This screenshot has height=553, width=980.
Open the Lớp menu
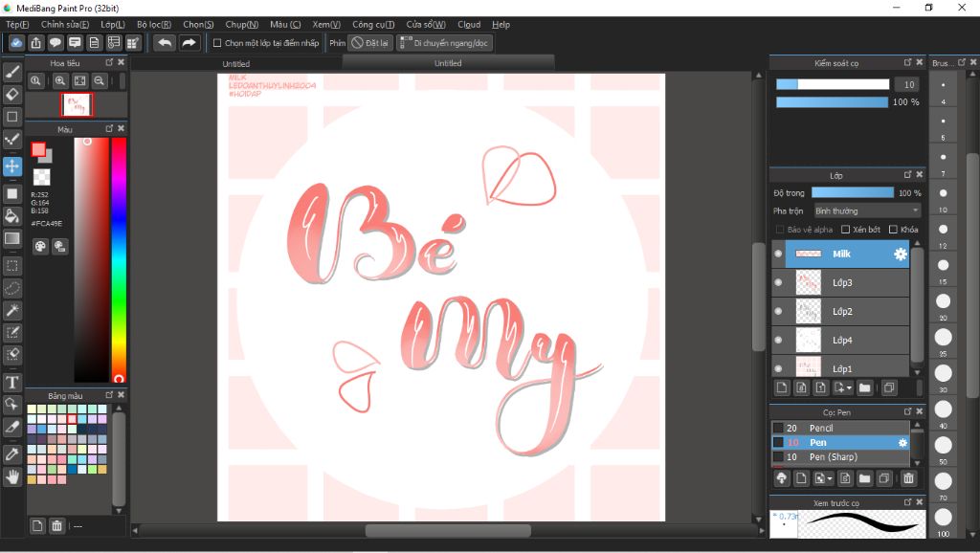tap(113, 24)
